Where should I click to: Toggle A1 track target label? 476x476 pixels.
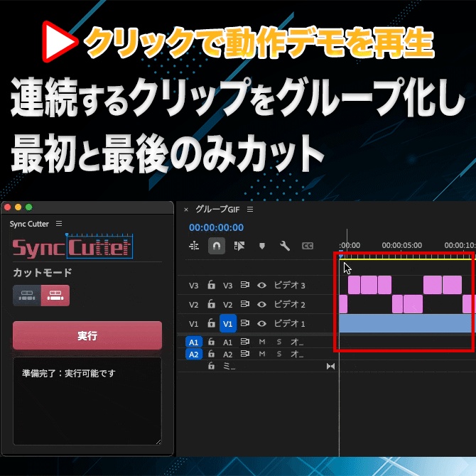coord(227,342)
